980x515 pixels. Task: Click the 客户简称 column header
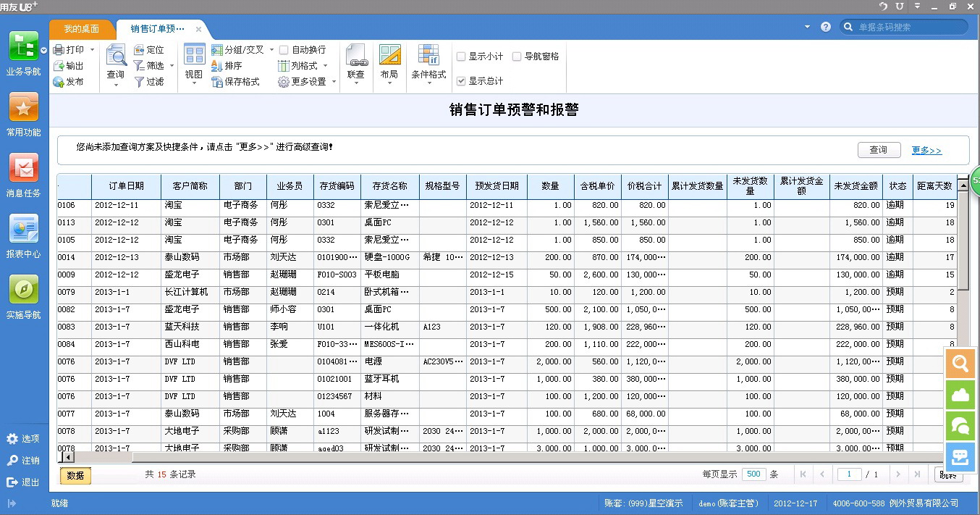click(190, 186)
